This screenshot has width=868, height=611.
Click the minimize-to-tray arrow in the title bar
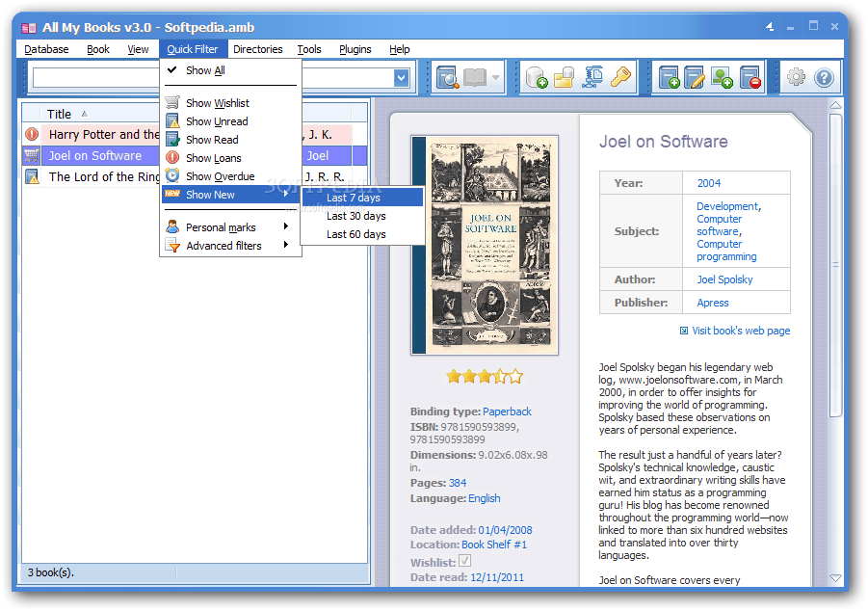pyautogui.click(x=770, y=26)
